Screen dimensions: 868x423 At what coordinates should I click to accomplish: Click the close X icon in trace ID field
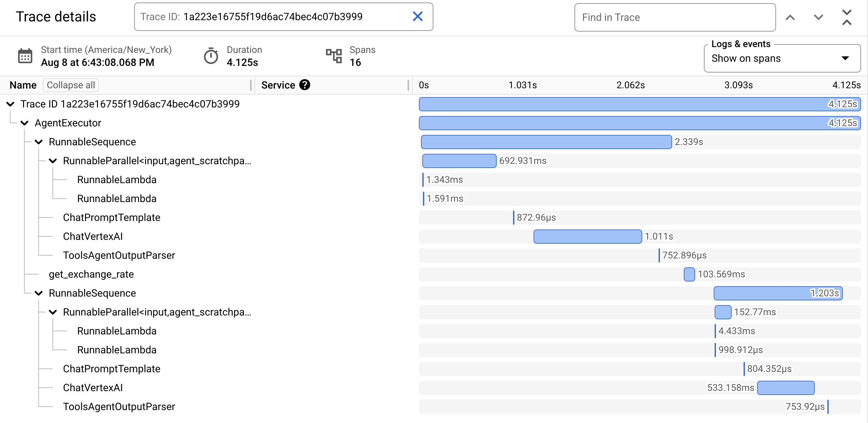pyautogui.click(x=418, y=16)
